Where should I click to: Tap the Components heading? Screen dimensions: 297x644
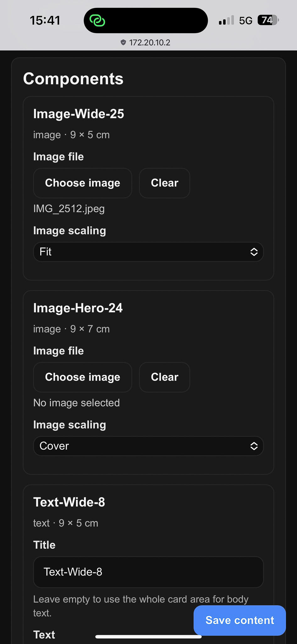click(74, 79)
